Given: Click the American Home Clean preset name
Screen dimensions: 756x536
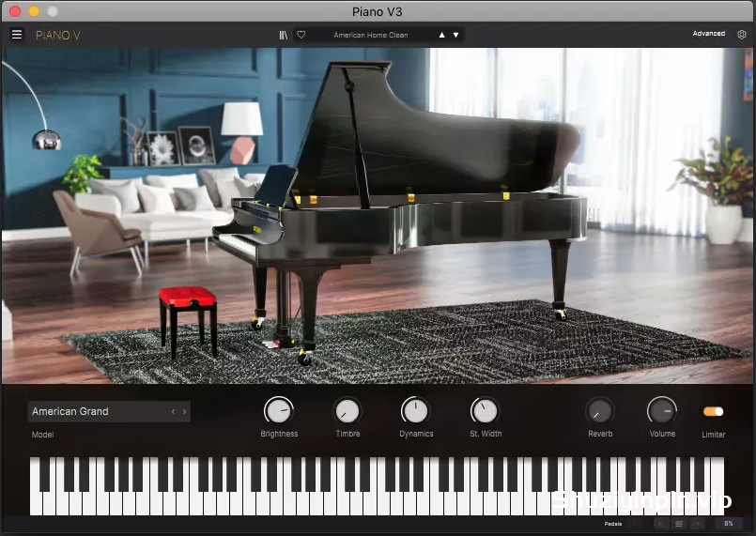Looking at the screenshot, I should click(x=370, y=35).
